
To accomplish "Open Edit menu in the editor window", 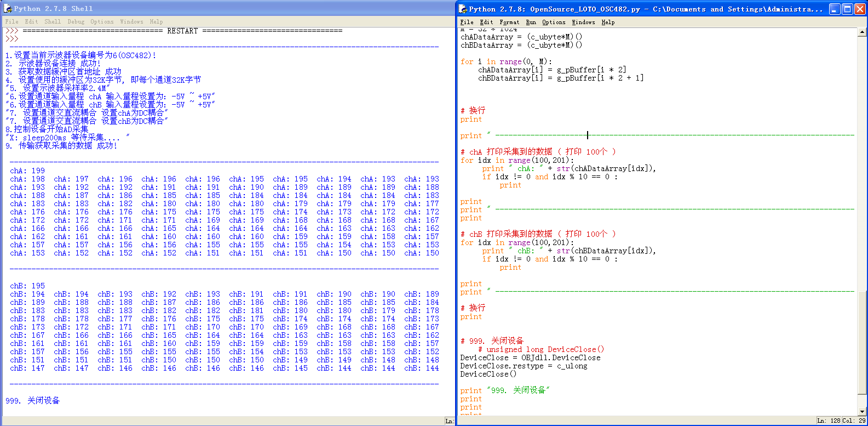I will tap(486, 22).
